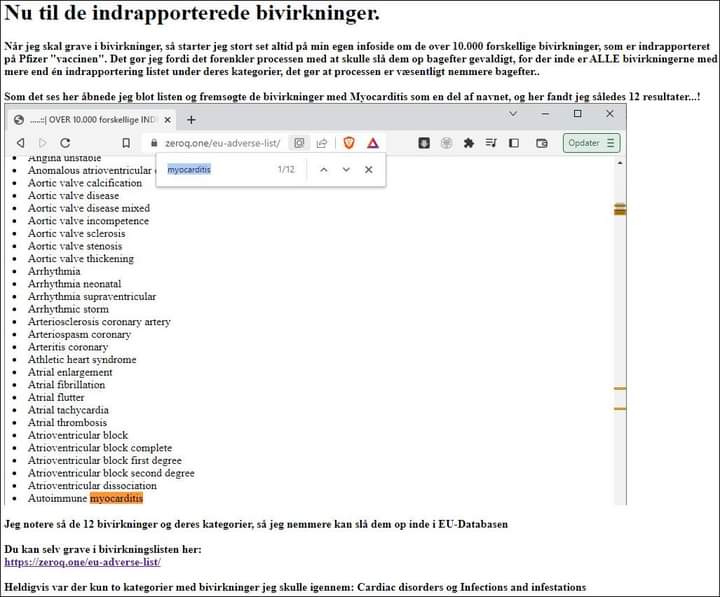
Task: Click the browser back arrow
Action: 20,143
